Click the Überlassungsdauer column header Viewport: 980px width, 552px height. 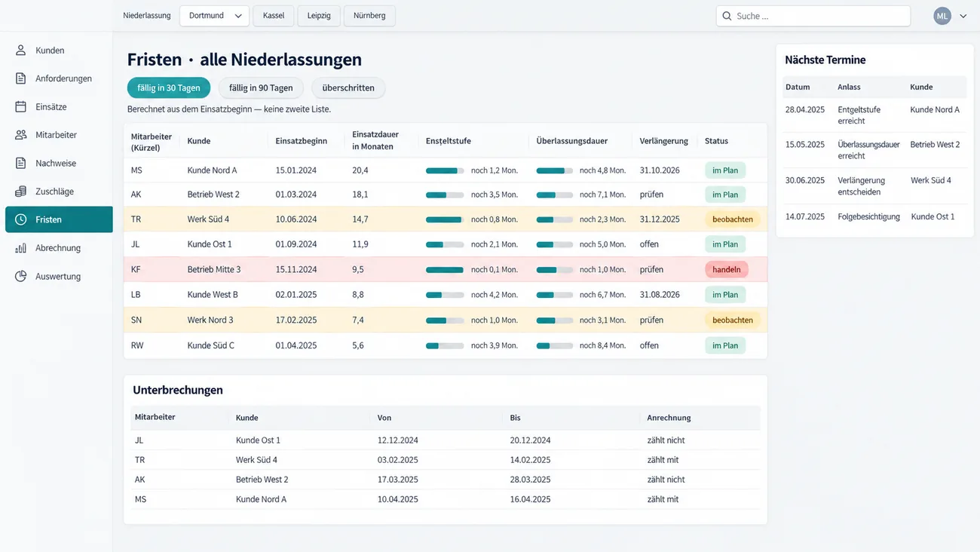[572, 141]
